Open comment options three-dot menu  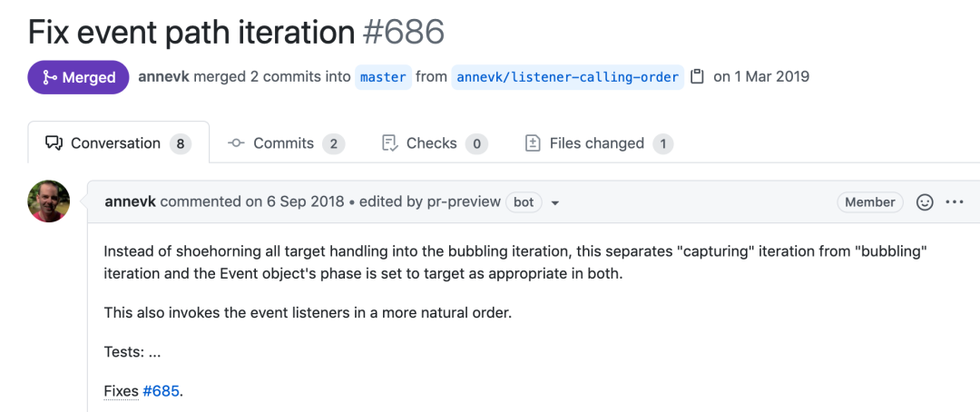click(955, 202)
